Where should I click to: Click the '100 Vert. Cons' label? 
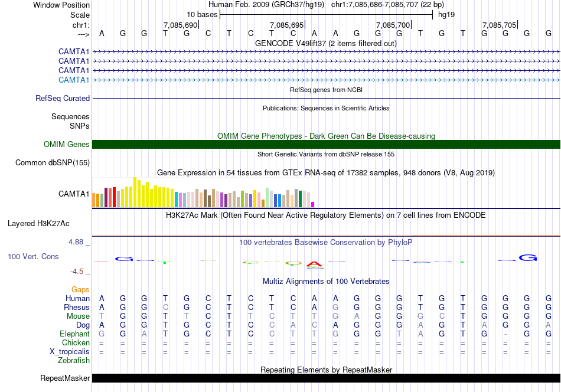pyautogui.click(x=33, y=256)
